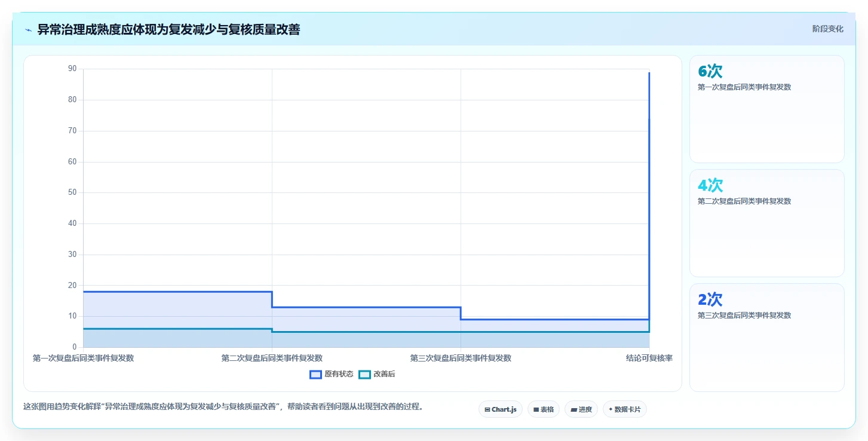Click the 第一次复盘后同类事件复发数 axis label

(x=83, y=358)
